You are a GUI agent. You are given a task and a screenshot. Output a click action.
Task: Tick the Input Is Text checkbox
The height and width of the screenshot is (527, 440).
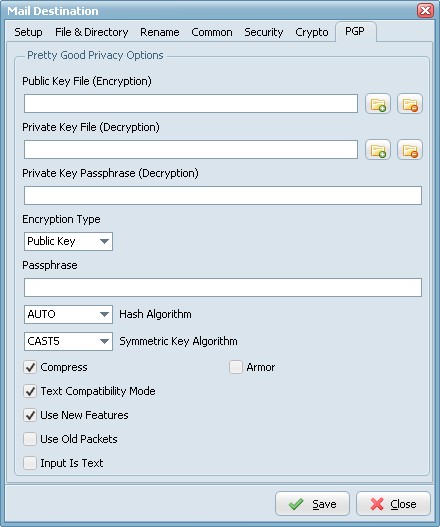(x=30, y=463)
